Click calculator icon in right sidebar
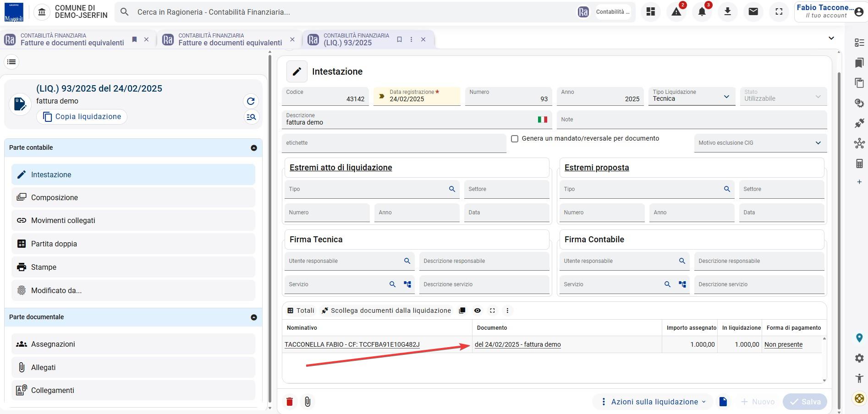868x414 pixels. tap(859, 163)
